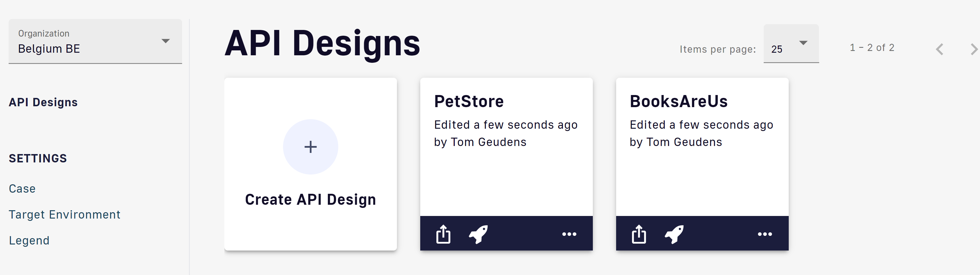Go to next page of results
980x275 pixels.
tap(974, 49)
